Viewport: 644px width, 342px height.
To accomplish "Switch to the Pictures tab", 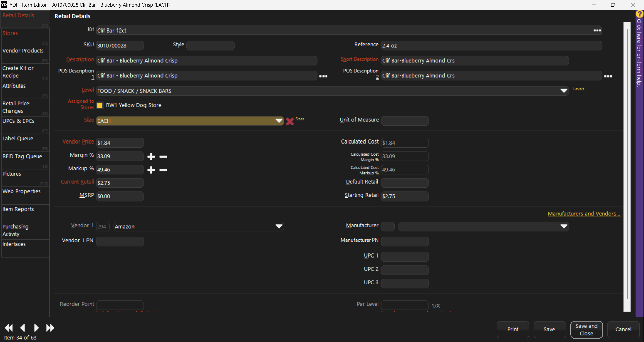I will point(25,178).
